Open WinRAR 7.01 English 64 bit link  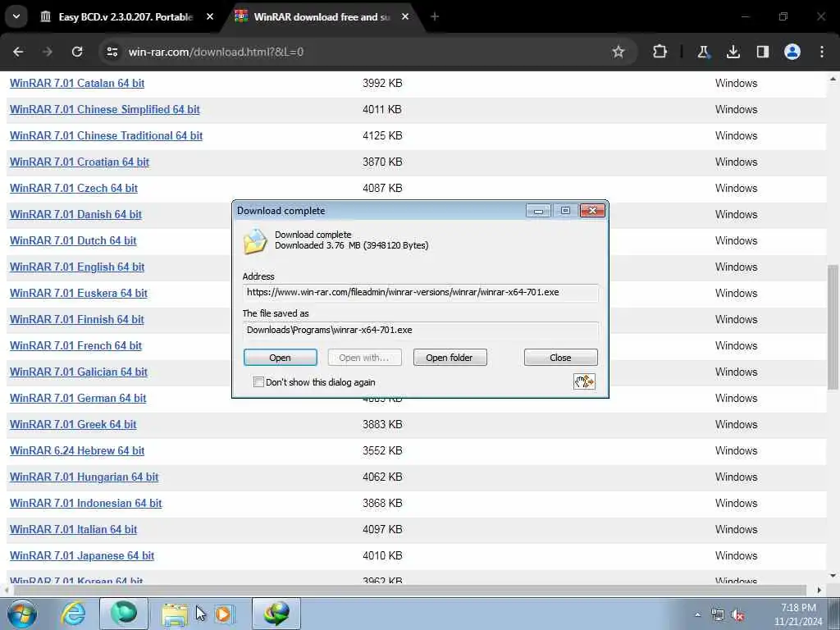tap(77, 267)
